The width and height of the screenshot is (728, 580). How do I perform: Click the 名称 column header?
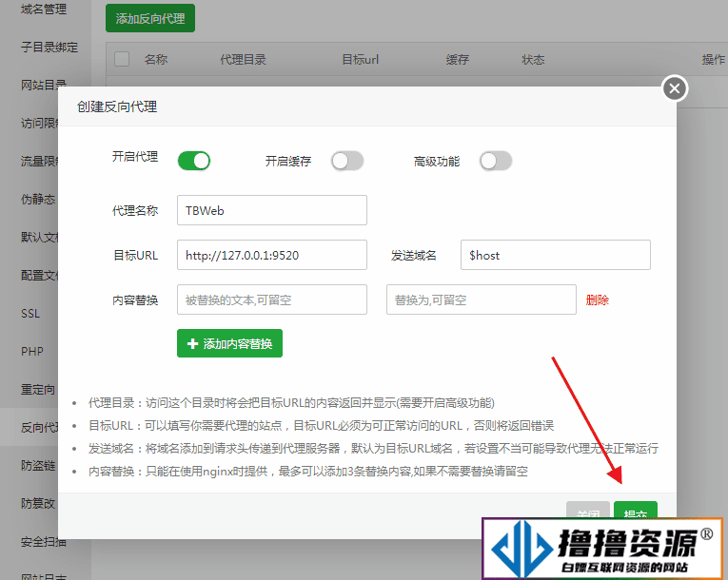pos(156,59)
